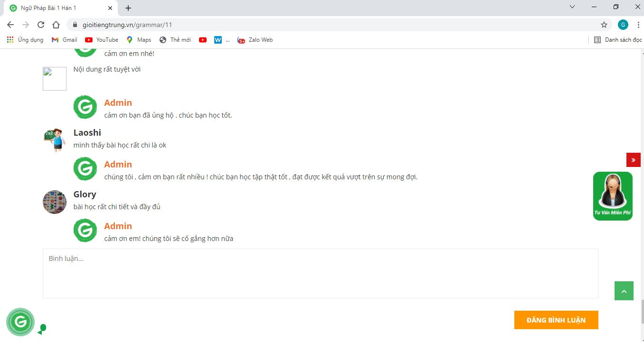
Task: Open the W bookmark icon
Action: pyautogui.click(x=218, y=40)
